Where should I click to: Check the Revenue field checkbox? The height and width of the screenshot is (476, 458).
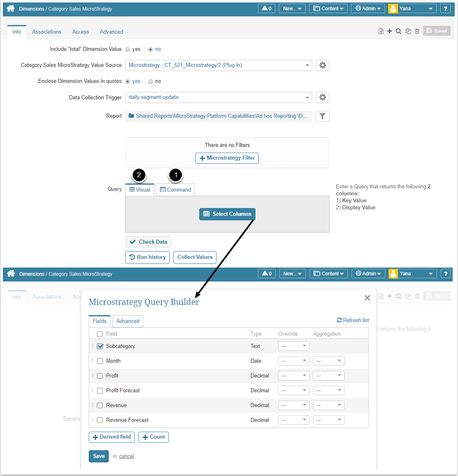point(100,405)
